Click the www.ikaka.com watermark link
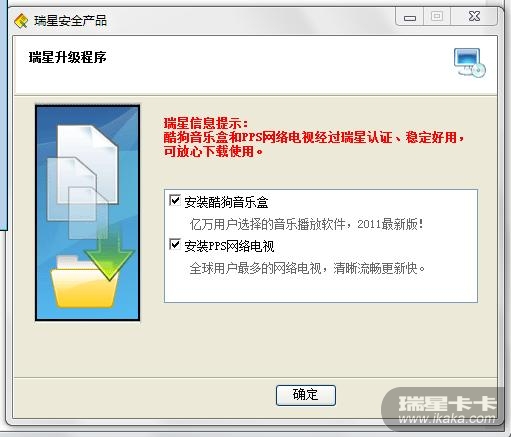Image resolution: width=511 pixels, height=437 pixels. [x=447, y=418]
